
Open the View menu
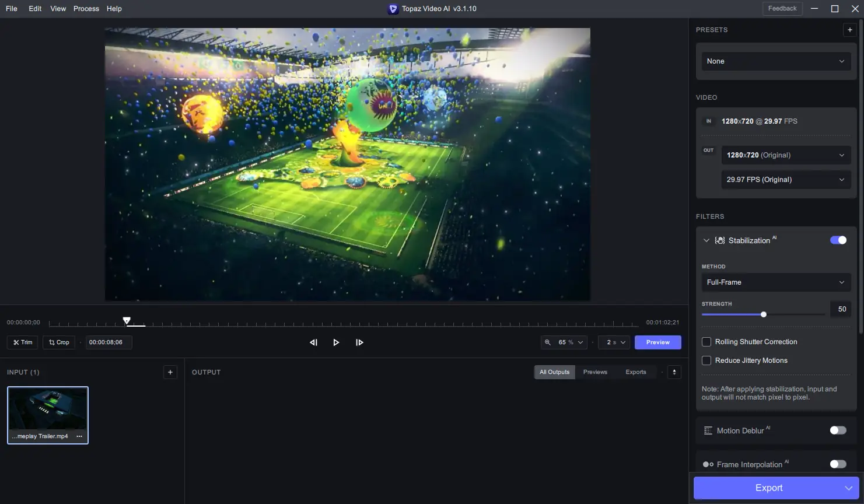58,9
